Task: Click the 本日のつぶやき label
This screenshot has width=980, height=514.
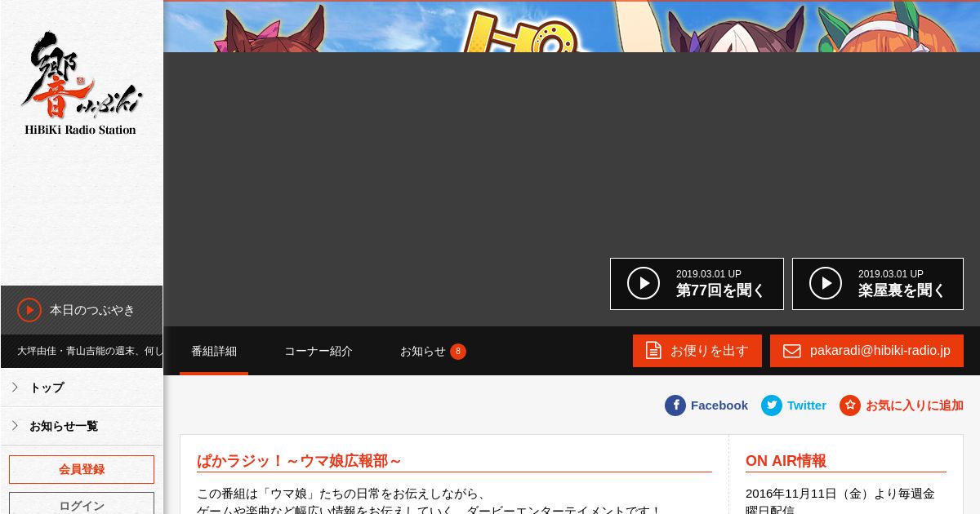Action: click(92, 310)
